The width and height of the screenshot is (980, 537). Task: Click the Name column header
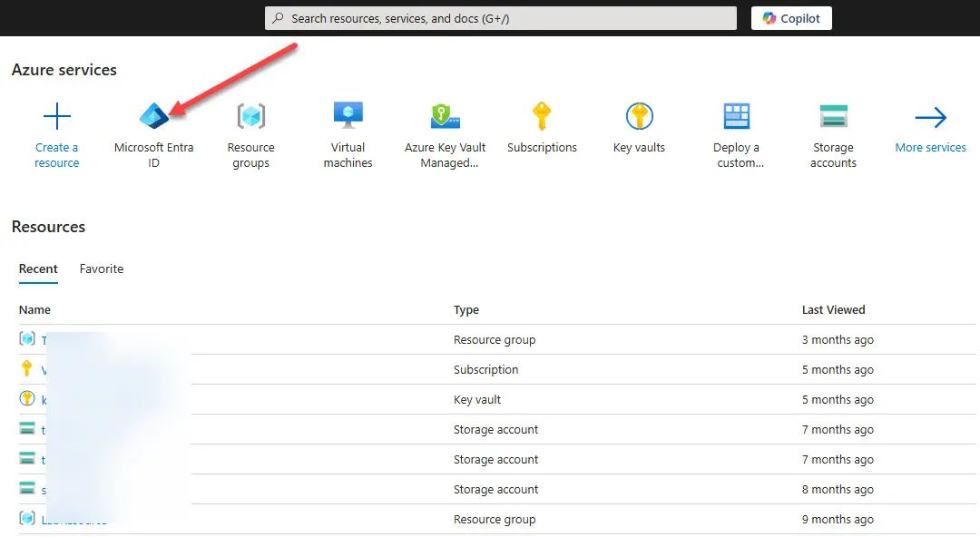[x=34, y=309]
